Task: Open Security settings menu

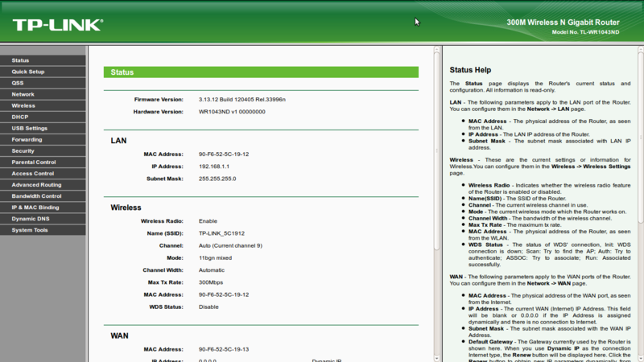Action: pyautogui.click(x=43, y=150)
